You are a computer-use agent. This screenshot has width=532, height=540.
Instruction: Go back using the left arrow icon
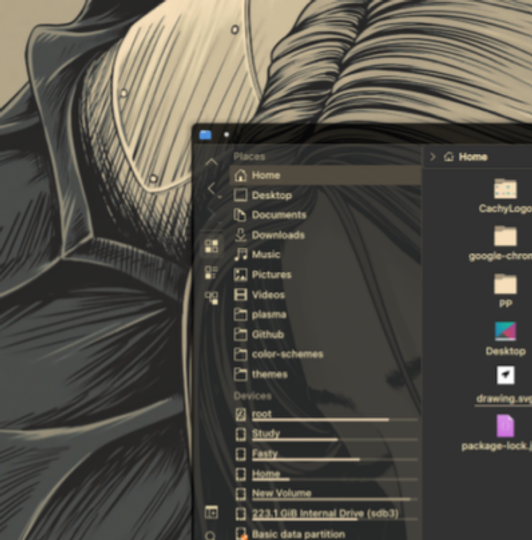[211, 189]
